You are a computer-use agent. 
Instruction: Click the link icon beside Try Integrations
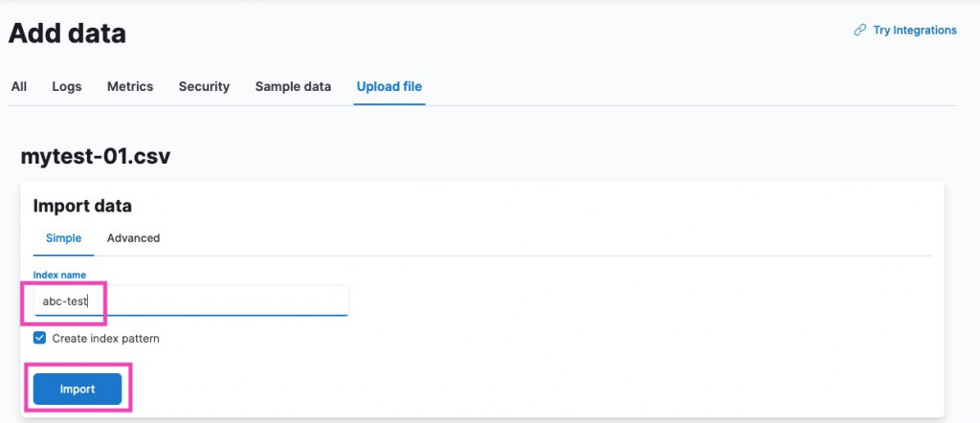pyautogui.click(x=859, y=31)
